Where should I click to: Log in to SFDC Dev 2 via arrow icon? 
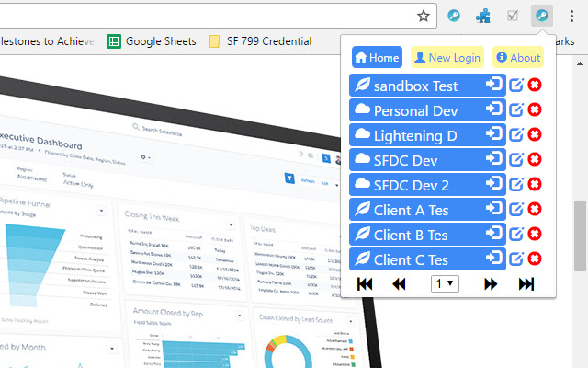point(494,183)
